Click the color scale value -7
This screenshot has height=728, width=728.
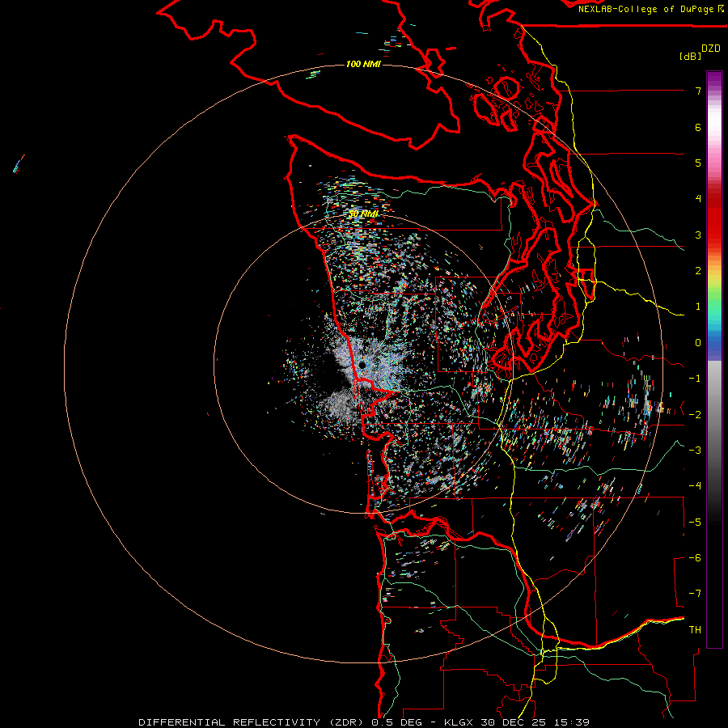(695, 594)
